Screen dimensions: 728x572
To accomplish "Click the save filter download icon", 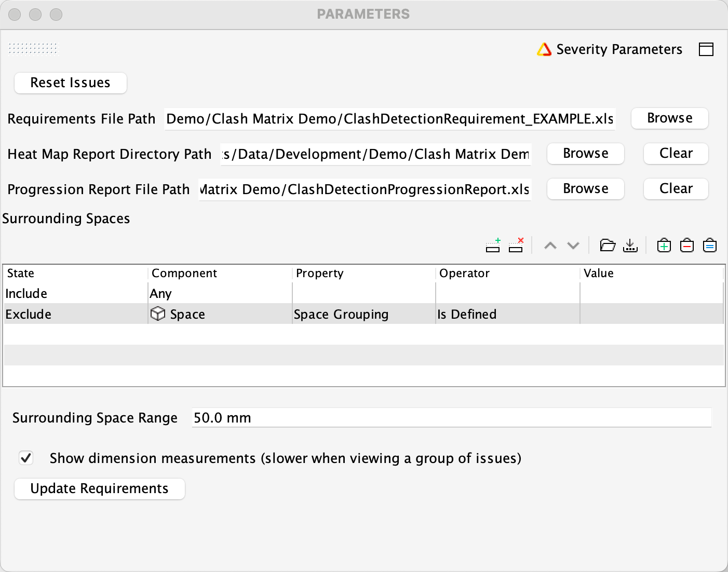I will 630,245.
